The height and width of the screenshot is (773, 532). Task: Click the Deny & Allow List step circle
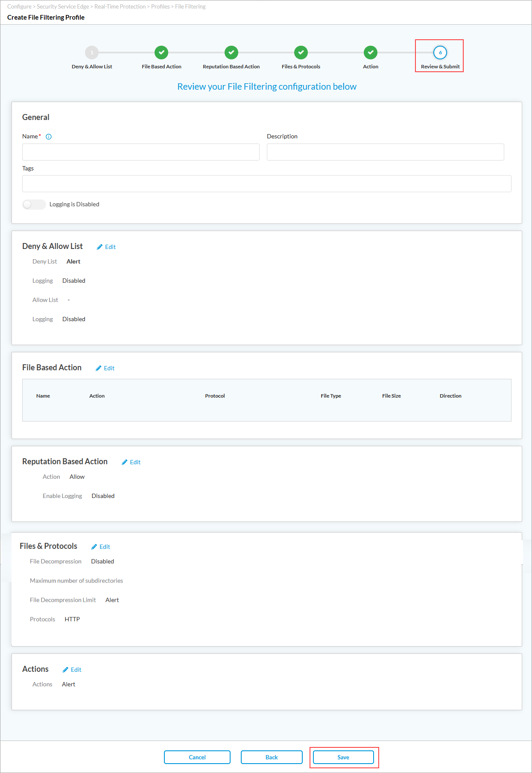pos(92,53)
